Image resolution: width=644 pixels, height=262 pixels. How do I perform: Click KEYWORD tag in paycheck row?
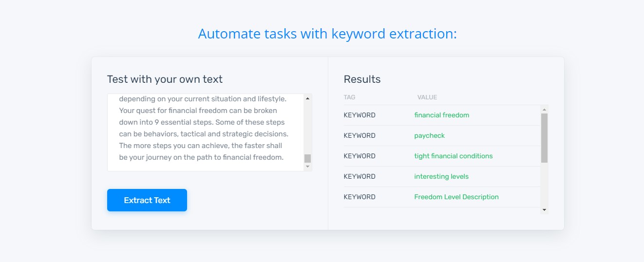(360, 136)
